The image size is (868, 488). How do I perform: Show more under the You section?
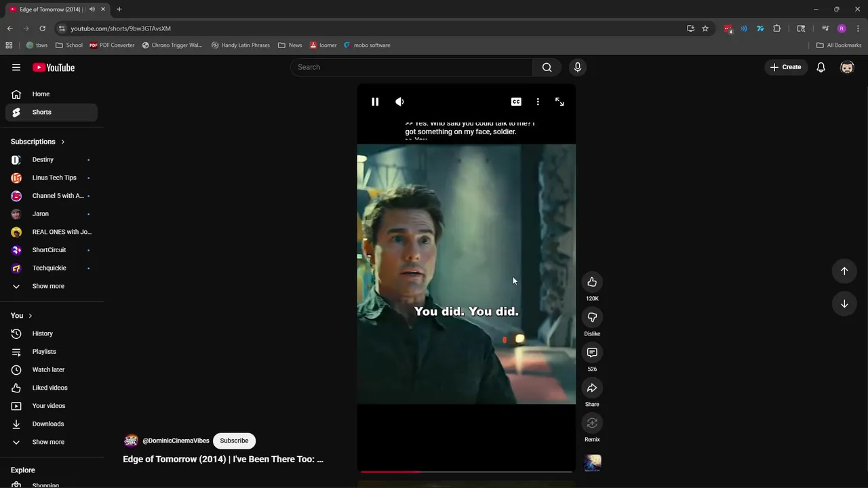pyautogui.click(x=52, y=442)
